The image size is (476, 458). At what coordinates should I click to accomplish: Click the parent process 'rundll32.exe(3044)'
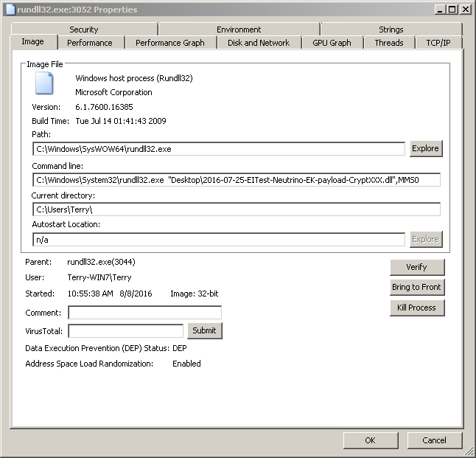coord(101,262)
